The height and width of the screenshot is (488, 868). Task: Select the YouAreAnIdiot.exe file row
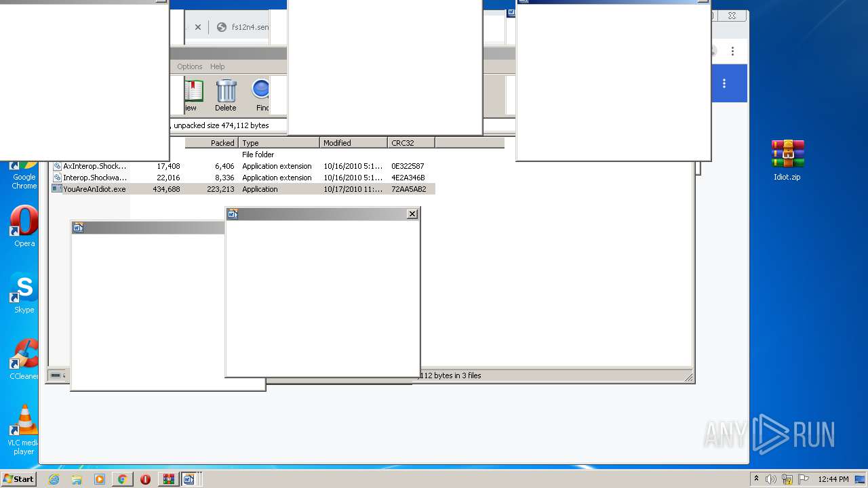coord(243,189)
